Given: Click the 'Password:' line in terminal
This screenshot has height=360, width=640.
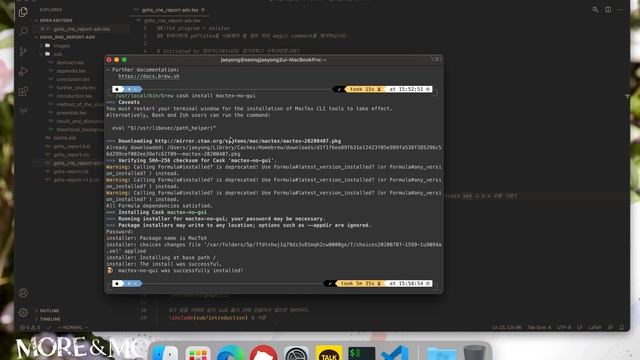Looking at the screenshot, I should 120,231.
